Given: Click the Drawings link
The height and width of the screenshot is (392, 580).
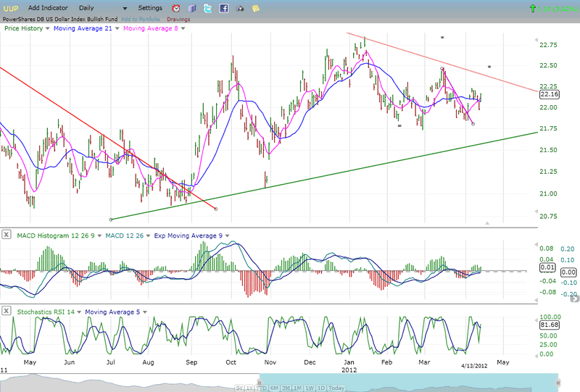Looking at the screenshot, I should [178, 19].
